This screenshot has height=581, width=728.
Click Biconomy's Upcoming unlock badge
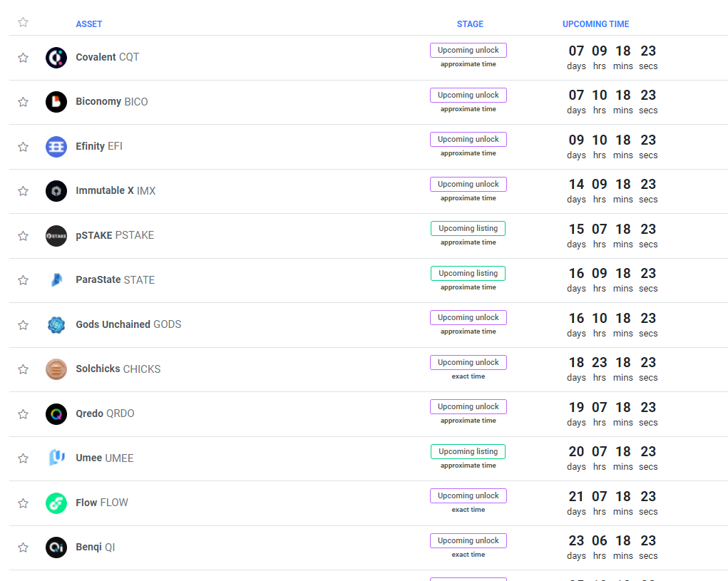[468, 95]
